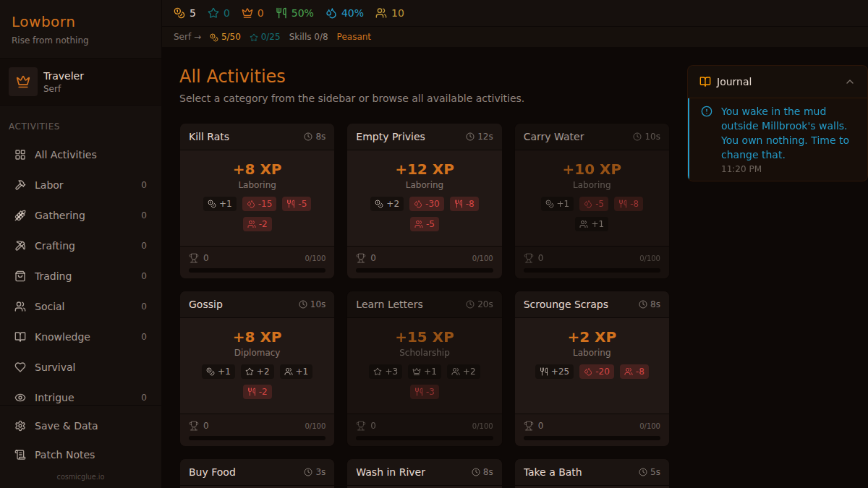Start the Kill Rats activity
This screenshot has height=488, width=868.
[257, 201]
